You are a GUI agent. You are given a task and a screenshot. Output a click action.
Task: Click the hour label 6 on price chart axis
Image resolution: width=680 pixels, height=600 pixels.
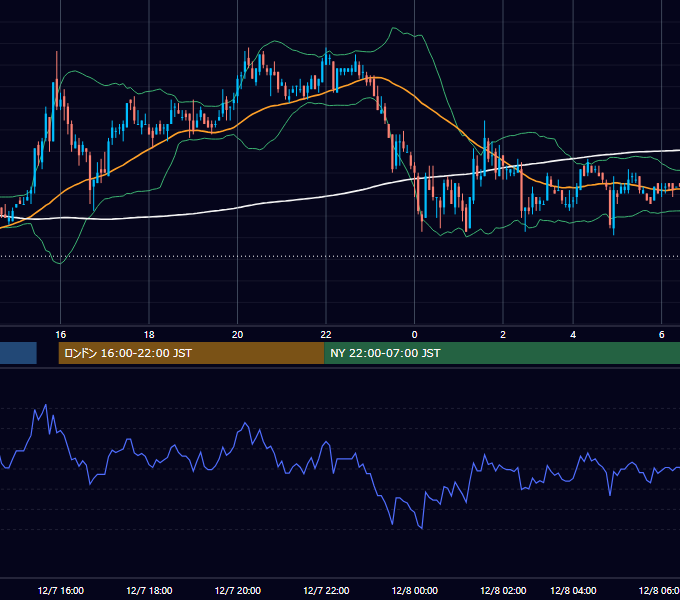pyautogui.click(x=662, y=335)
